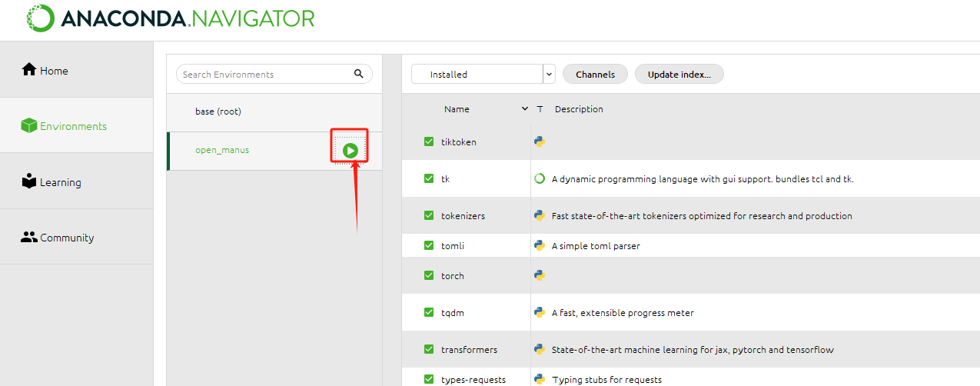Click the tomli package name
Viewport: 980px width, 386px height.
[452, 246]
